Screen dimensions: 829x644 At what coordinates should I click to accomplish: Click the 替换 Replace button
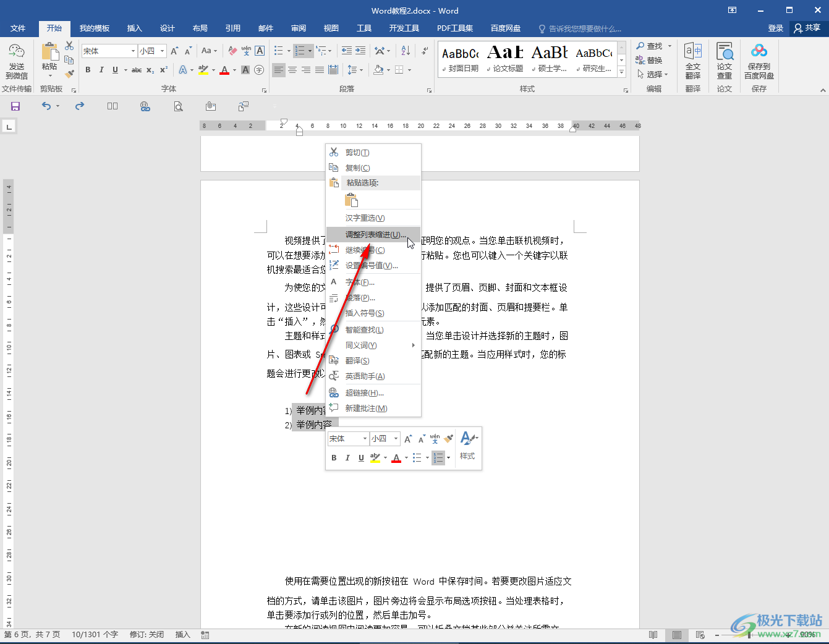pyautogui.click(x=649, y=60)
